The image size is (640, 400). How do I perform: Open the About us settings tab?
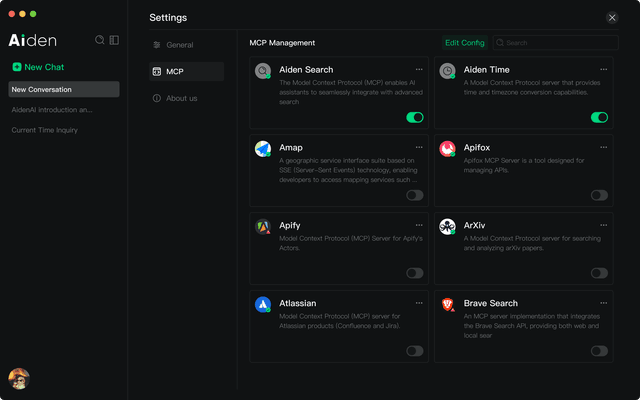click(181, 98)
